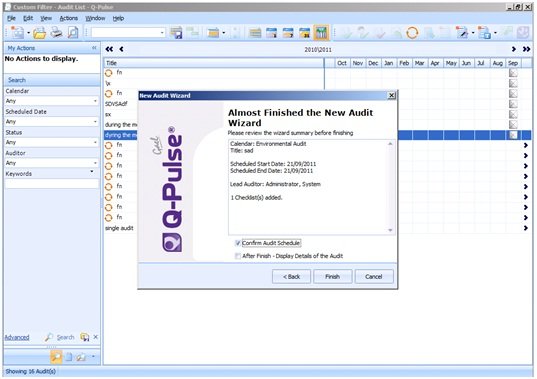Open the Scheduled Date filter dropdown
Screen dimensions: 537x379
point(95,122)
